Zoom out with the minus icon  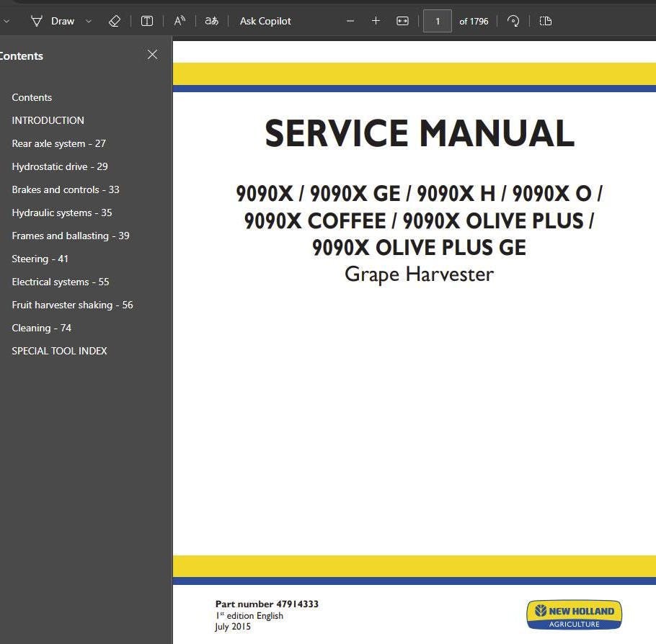click(350, 21)
